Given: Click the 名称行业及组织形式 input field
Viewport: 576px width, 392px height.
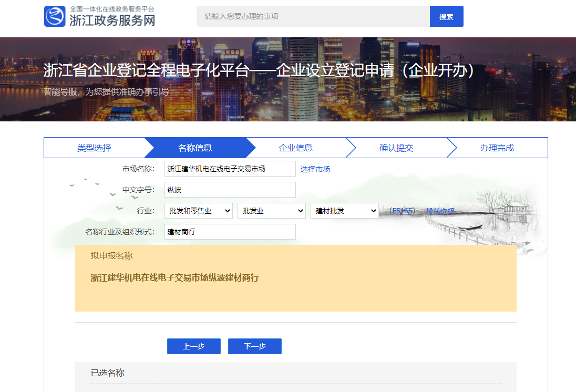Looking at the screenshot, I should [x=230, y=232].
